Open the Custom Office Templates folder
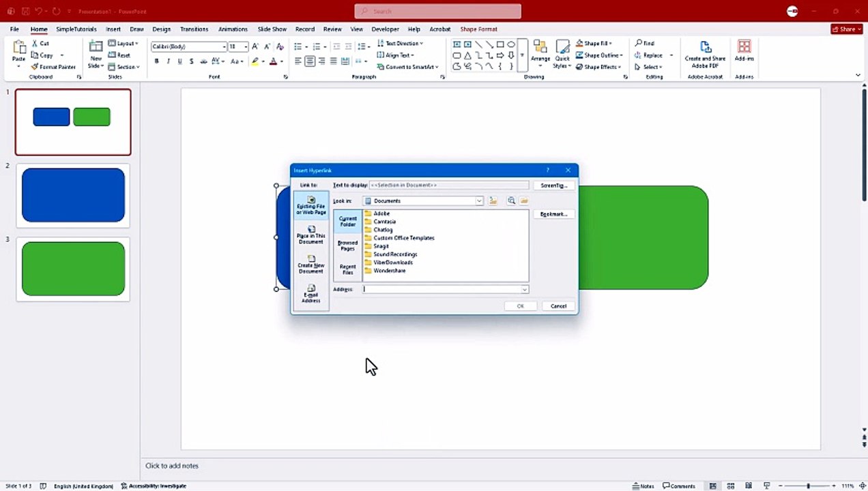 [403, 238]
